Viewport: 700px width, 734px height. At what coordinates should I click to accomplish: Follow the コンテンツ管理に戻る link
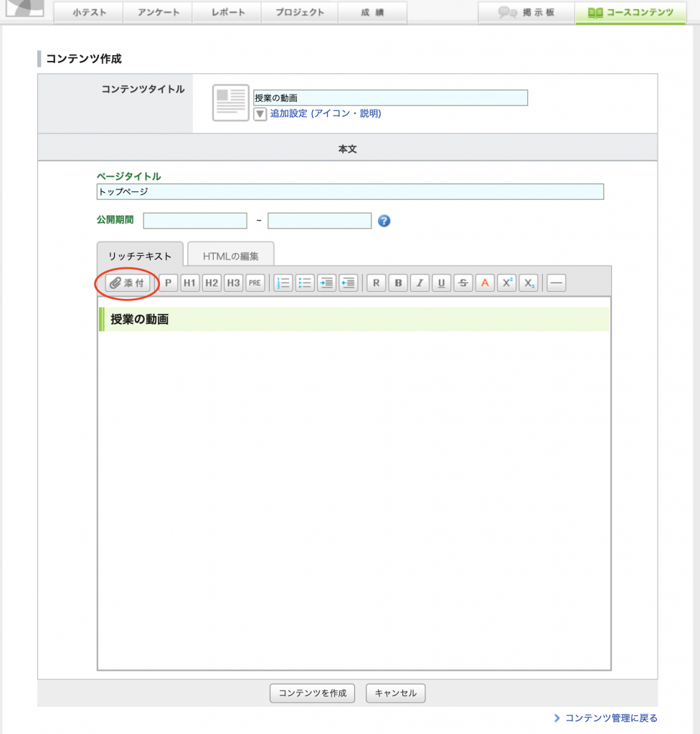pyautogui.click(x=610, y=718)
